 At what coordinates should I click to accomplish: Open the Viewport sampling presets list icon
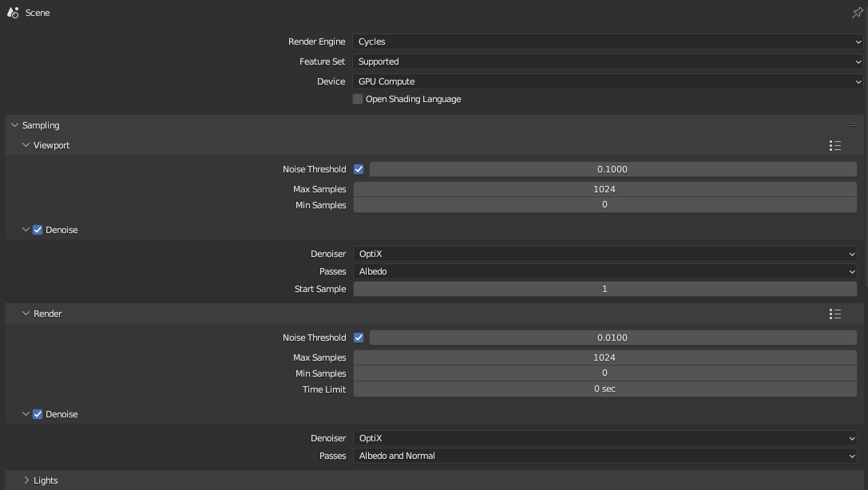[x=835, y=145]
